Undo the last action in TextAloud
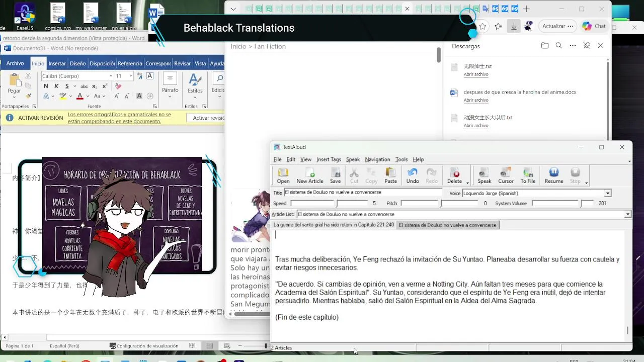Viewport: 644px width, 362px height. [413, 175]
